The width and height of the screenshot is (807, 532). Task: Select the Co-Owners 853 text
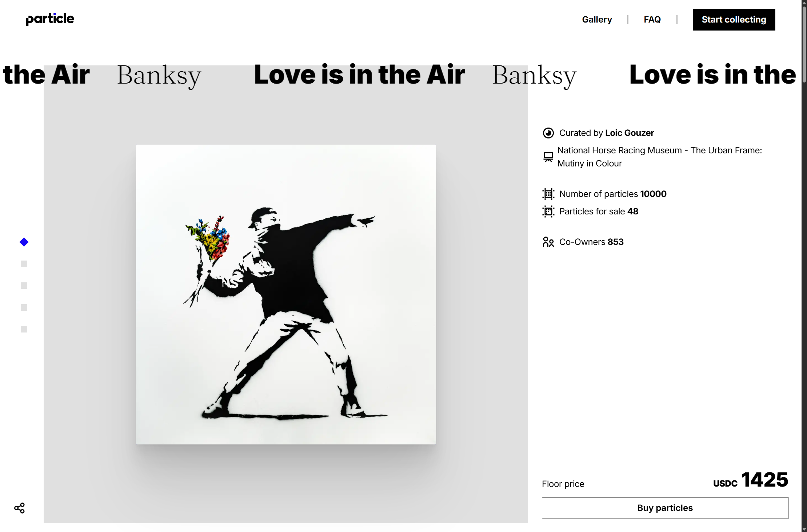coord(591,242)
